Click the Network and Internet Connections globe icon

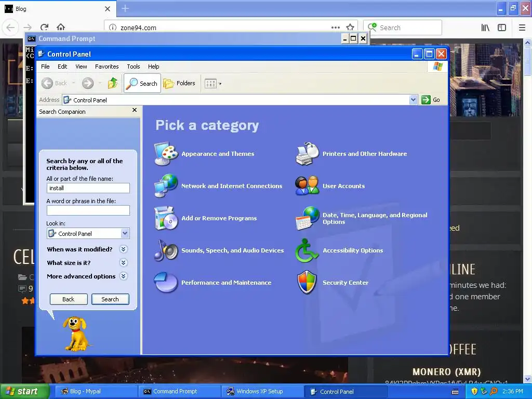[x=166, y=186]
